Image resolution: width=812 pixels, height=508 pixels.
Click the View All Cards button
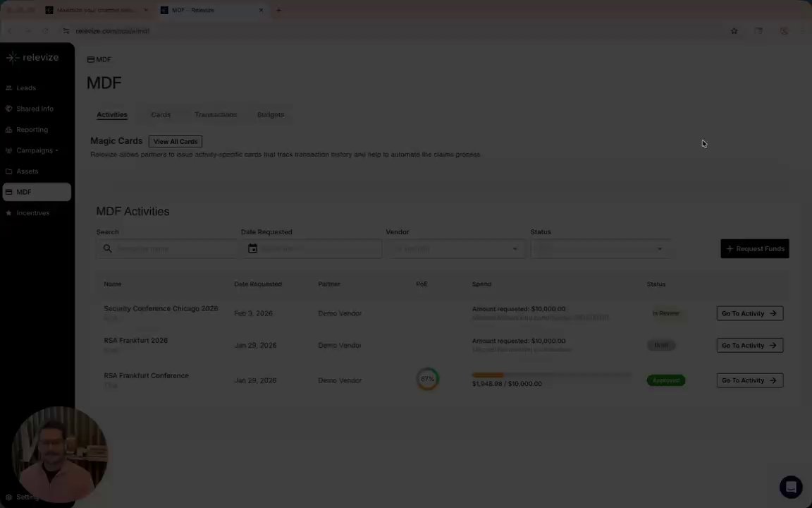(x=175, y=142)
